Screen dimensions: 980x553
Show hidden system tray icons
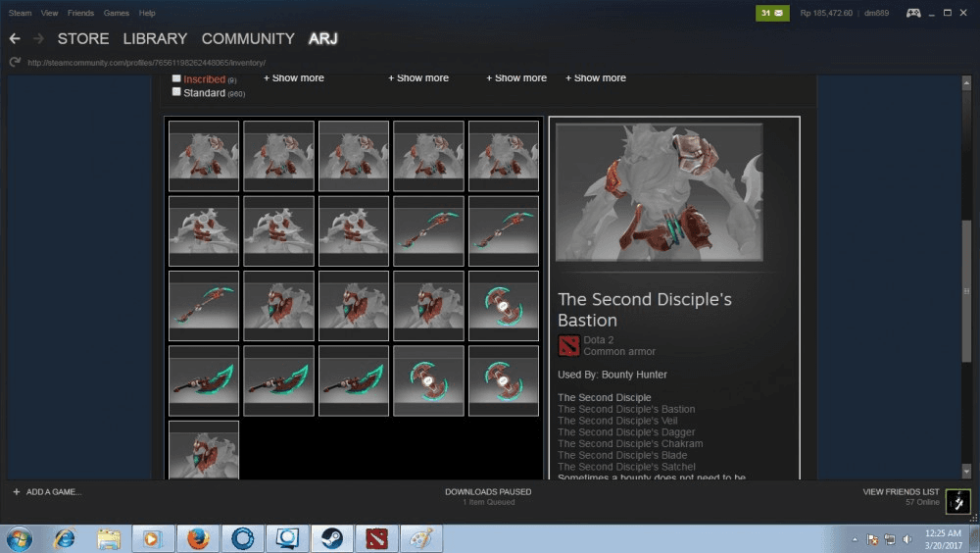click(855, 539)
